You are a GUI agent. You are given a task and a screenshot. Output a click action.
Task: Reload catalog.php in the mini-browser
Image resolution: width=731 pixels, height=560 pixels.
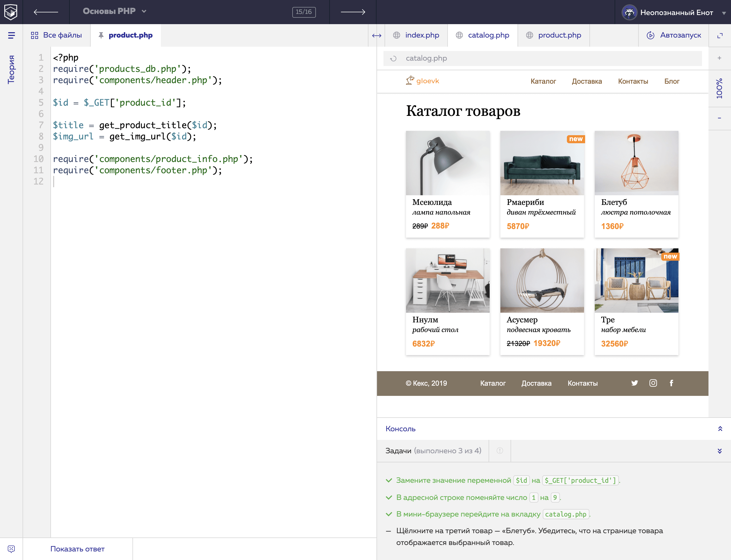click(393, 58)
